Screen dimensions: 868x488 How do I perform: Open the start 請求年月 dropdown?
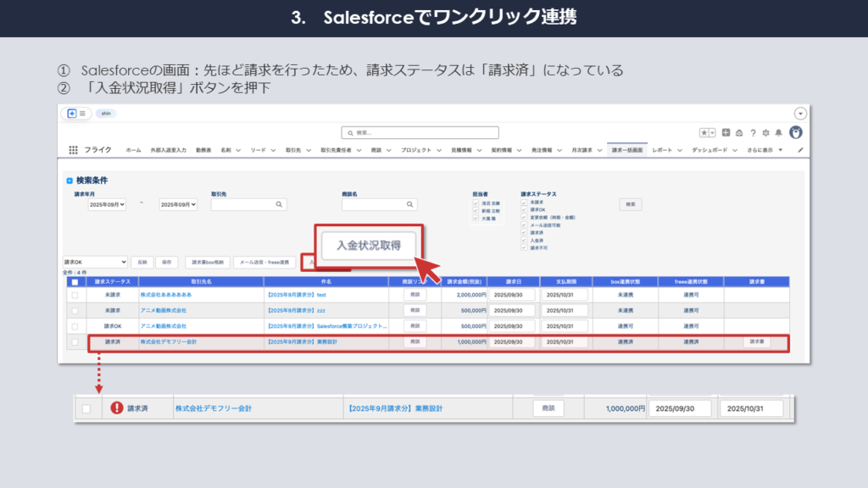click(x=107, y=204)
